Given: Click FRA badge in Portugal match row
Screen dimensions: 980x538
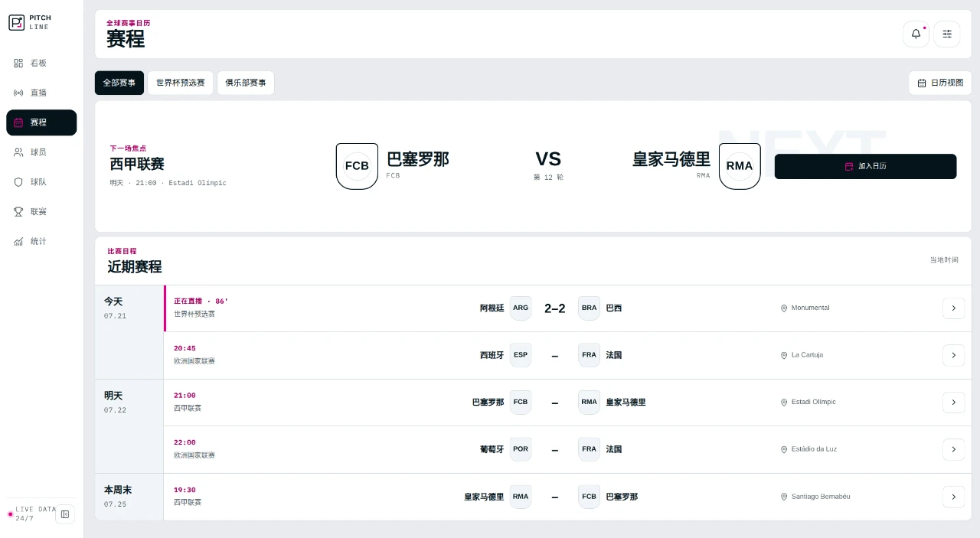Looking at the screenshot, I should [589, 449].
